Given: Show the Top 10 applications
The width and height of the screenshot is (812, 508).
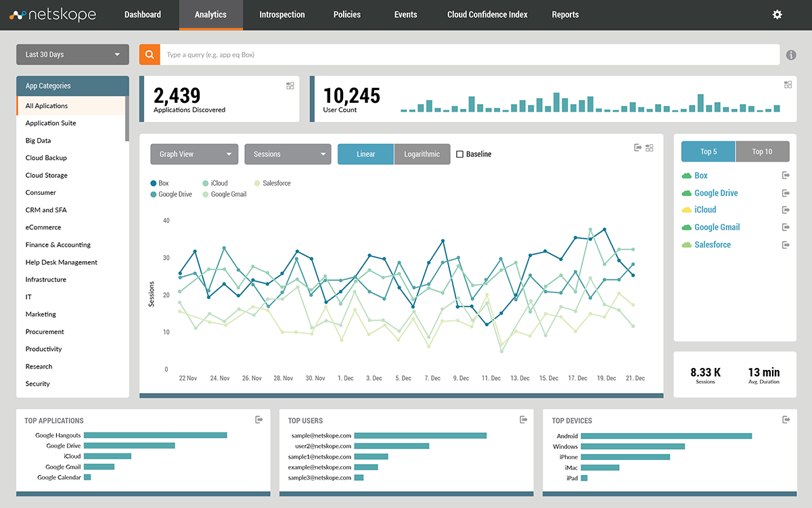Looking at the screenshot, I should coord(762,152).
